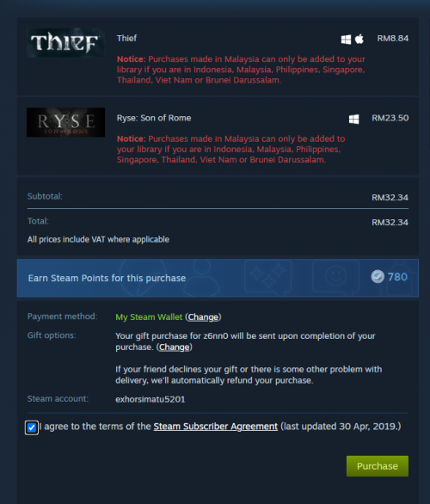Click the Earn Steam Points banner
This screenshot has width=430, height=504.
pos(218,278)
